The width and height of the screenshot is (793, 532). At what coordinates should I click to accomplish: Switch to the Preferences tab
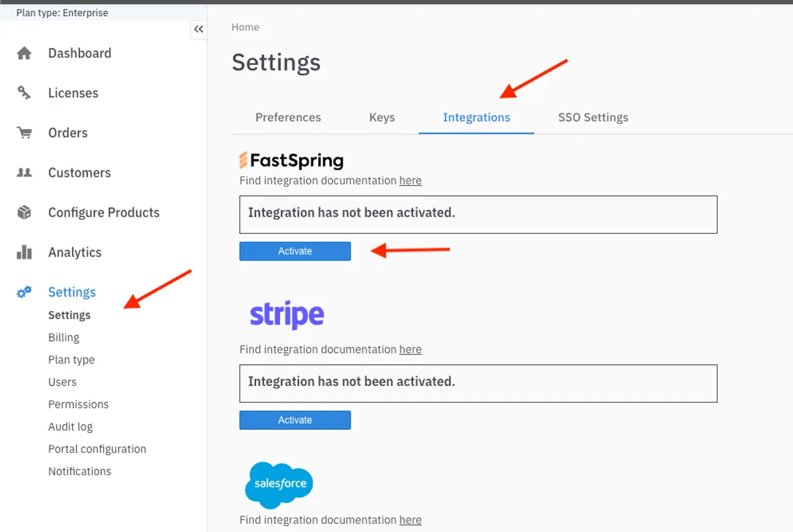pyautogui.click(x=288, y=117)
